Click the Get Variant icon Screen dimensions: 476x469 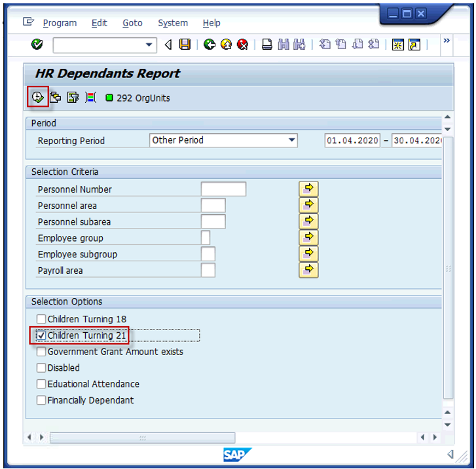56,98
